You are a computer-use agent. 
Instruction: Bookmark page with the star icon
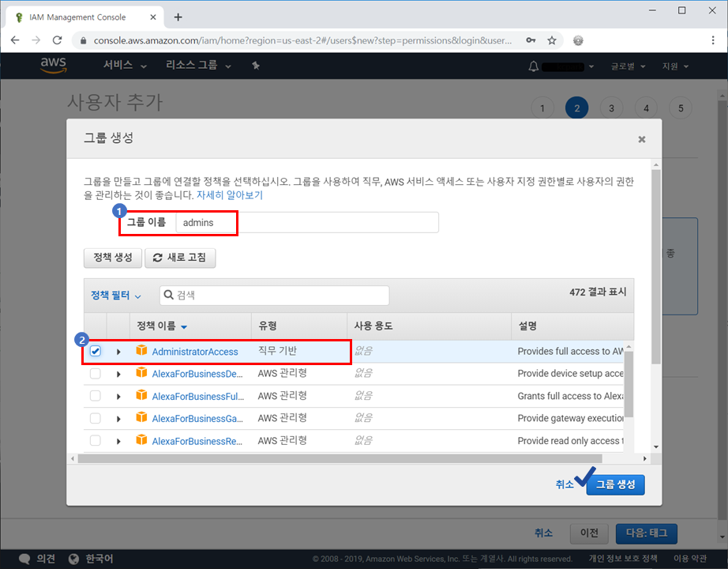[552, 40]
